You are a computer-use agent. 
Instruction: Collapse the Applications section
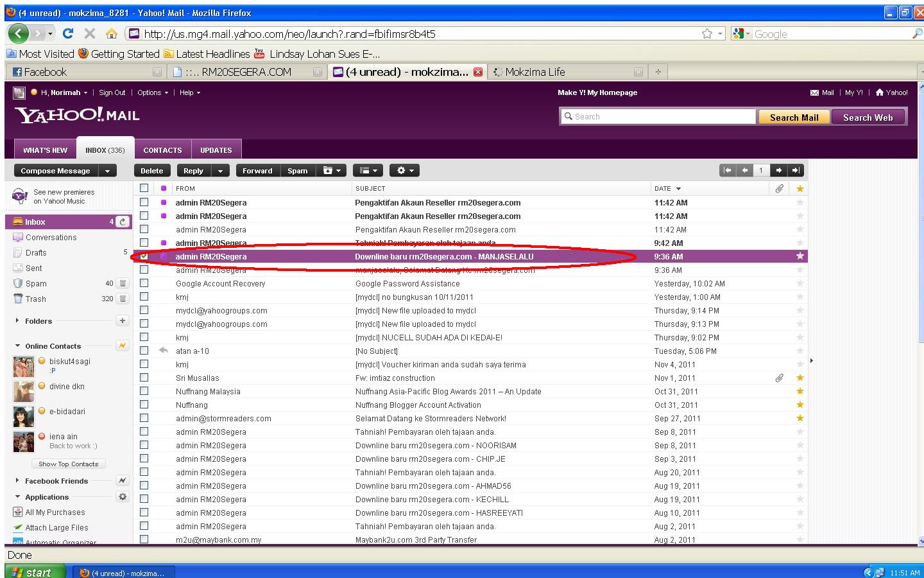tap(17, 496)
